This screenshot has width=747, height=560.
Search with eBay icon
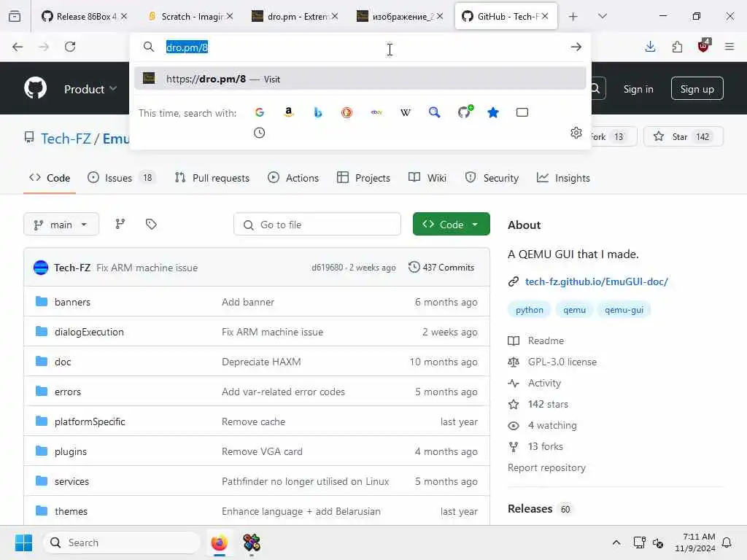point(376,112)
